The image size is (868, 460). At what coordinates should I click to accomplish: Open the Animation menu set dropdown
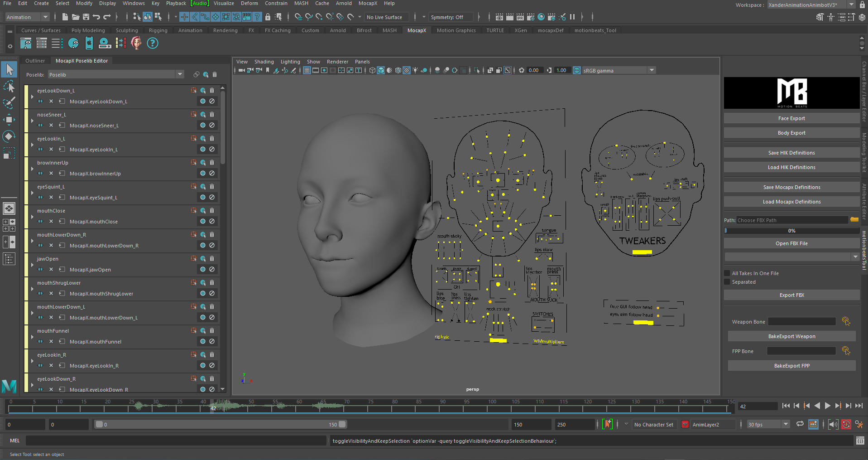pyautogui.click(x=27, y=17)
